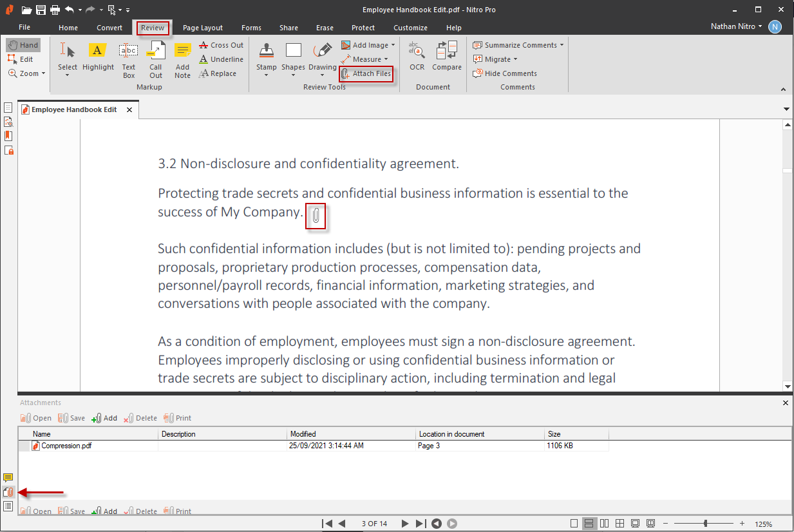
Task: Open the Stamp tool
Action: click(x=266, y=57)
